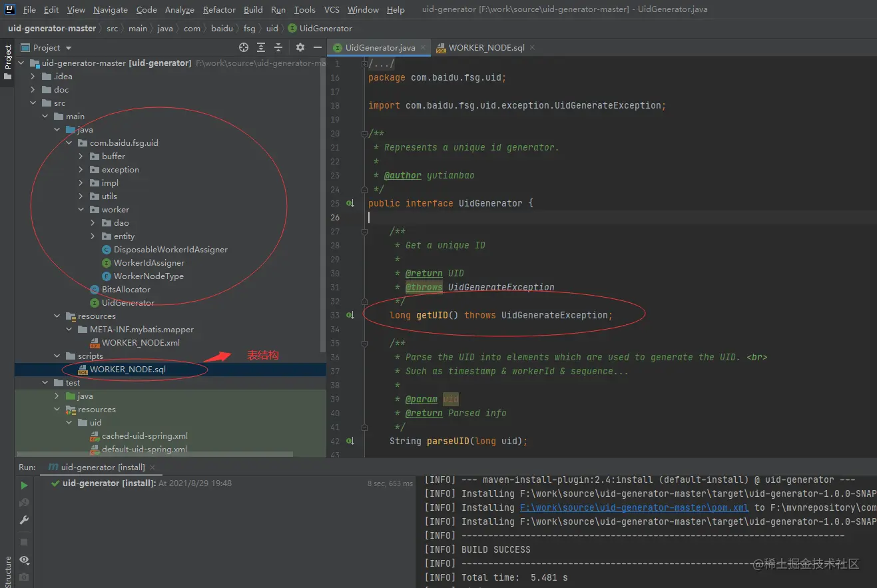Open BitsAllocator class in project tree
The height and width of the screenshot is (588, 877).
click(126, 289)
